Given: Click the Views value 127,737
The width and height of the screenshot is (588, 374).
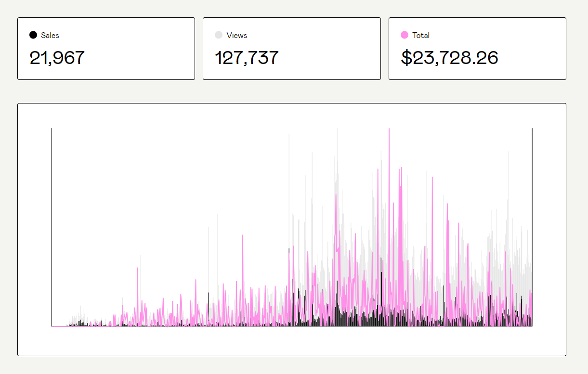Looking at the screenshot, I should click(x=247, y=58).
